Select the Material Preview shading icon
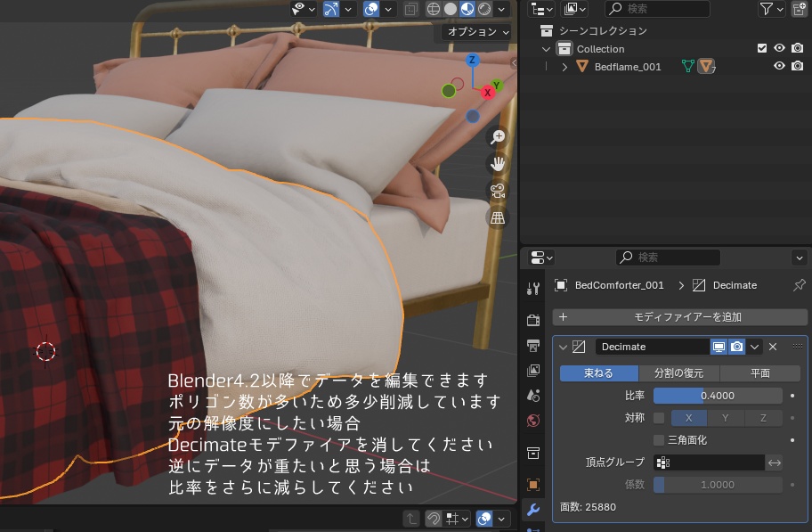Screen dimensions: 812x532 click(467, 9)
